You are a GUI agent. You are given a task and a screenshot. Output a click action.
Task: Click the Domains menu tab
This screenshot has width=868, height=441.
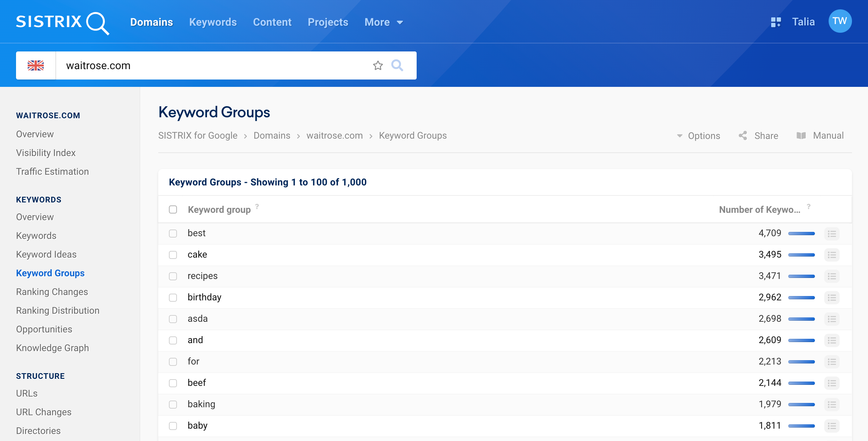point(152,22)
